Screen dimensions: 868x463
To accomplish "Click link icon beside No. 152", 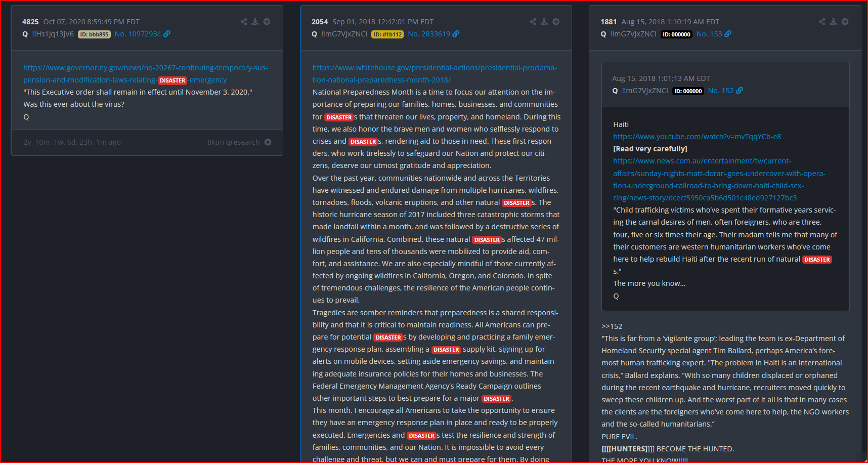I will point(740,91).
